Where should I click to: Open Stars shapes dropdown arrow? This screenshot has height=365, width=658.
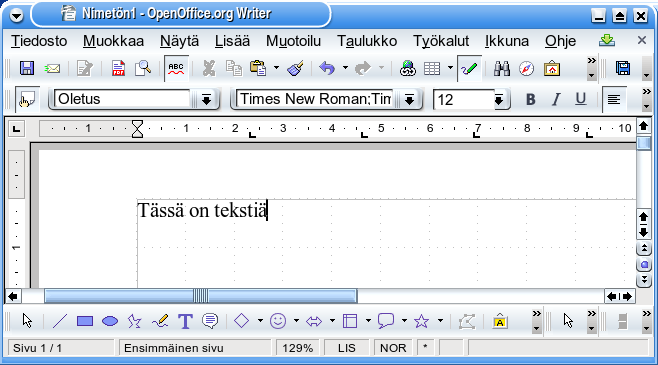coord(440,321)
